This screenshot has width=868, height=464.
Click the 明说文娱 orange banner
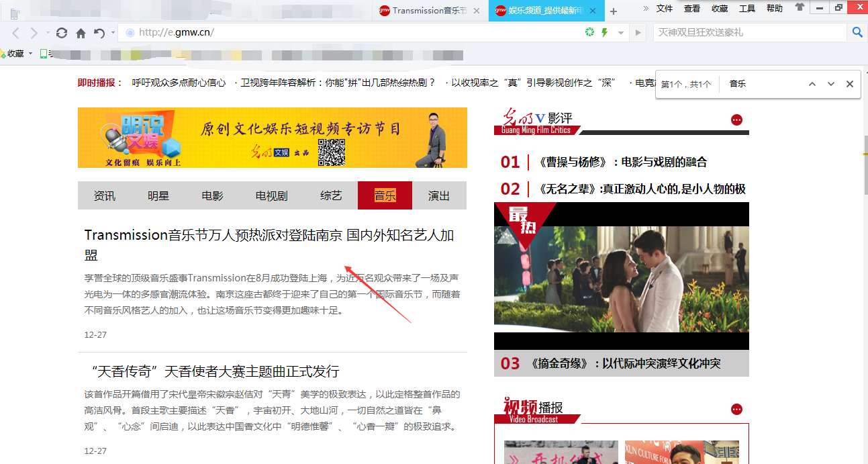pos(273,138)
